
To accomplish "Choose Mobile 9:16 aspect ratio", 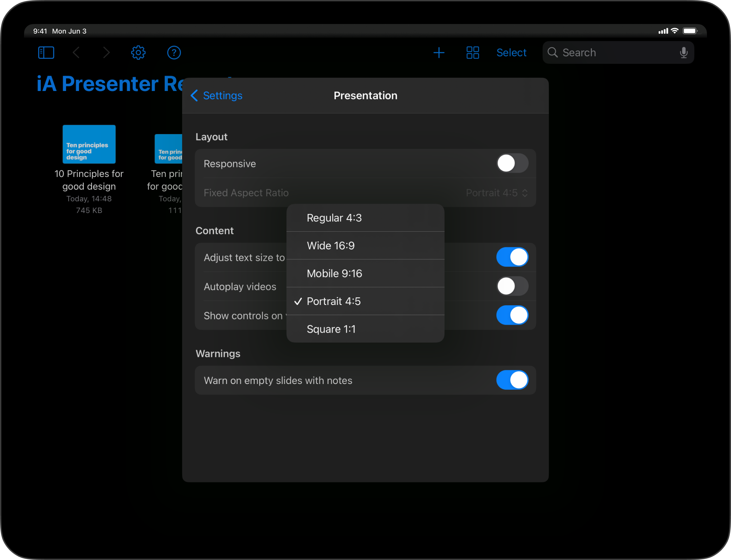I will point(365,273).
